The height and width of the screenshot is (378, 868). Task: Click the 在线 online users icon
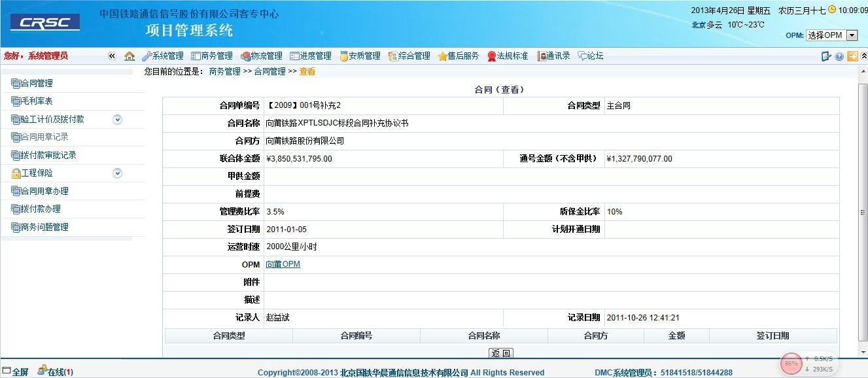pyautogui.click(x=43, y=371)
